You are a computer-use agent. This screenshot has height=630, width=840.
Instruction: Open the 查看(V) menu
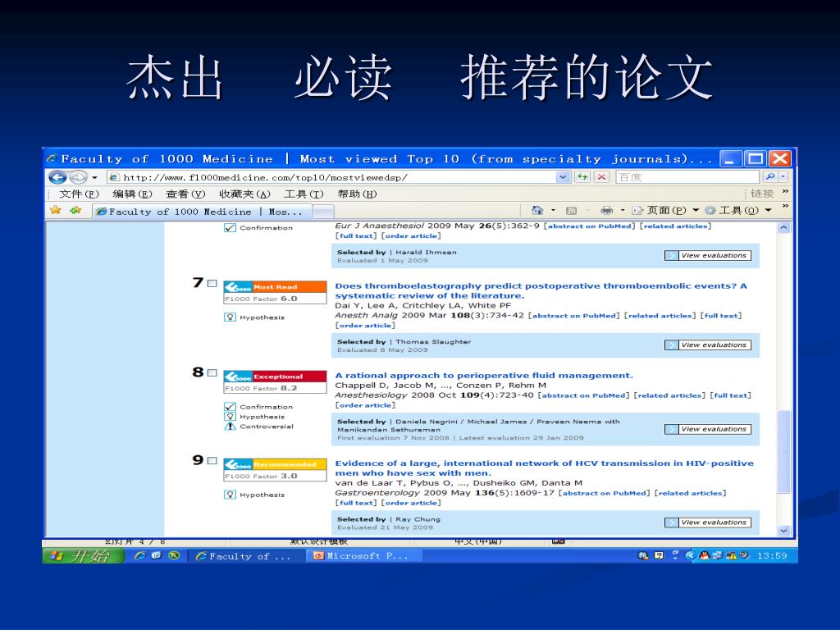click(x=185, y=194)
